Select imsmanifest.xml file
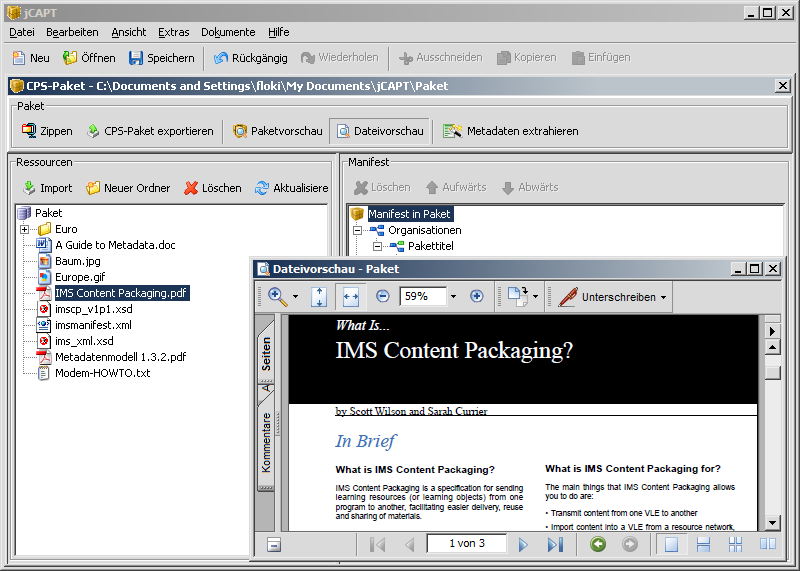The width and height of the screenshot is (800, 571). [93, 325]
